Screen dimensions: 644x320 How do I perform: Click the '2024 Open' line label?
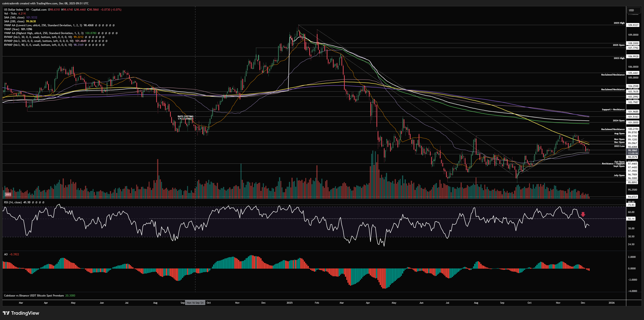click(618, 121)
